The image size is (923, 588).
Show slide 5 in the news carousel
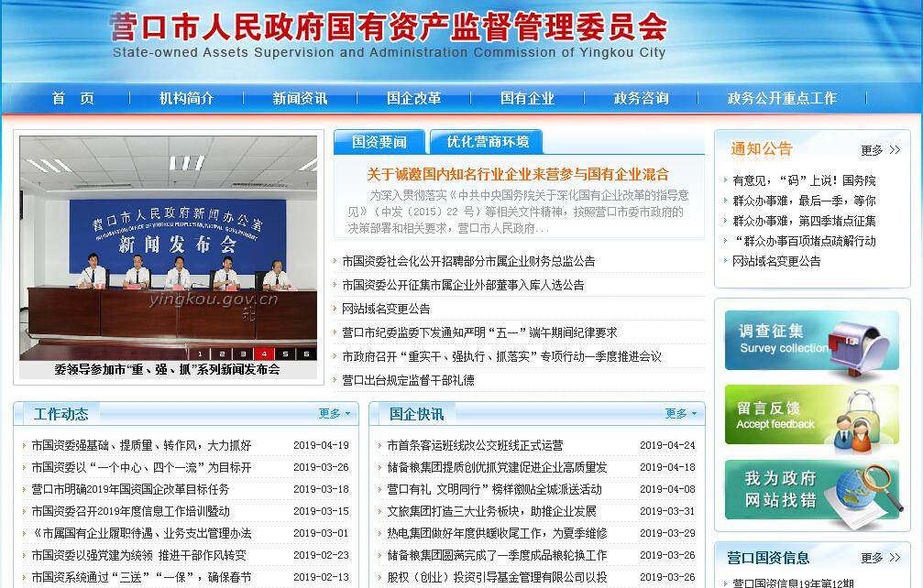coord(285,354)
